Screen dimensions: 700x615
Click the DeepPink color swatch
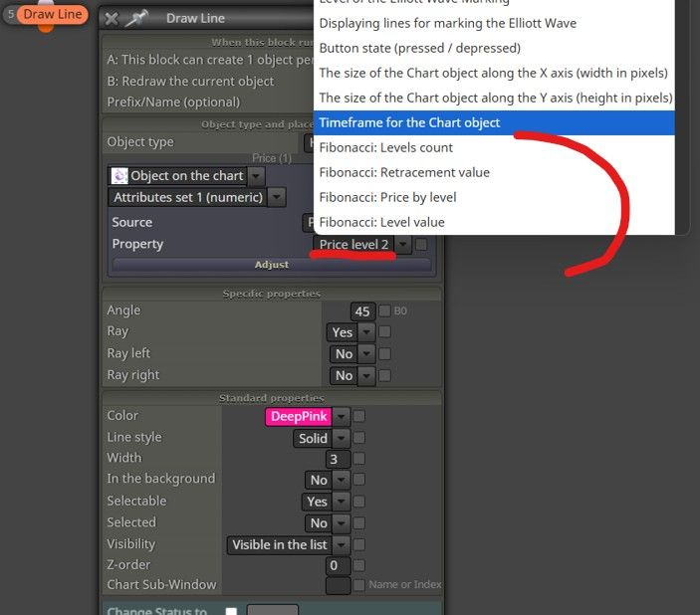(x=299, y=416)
